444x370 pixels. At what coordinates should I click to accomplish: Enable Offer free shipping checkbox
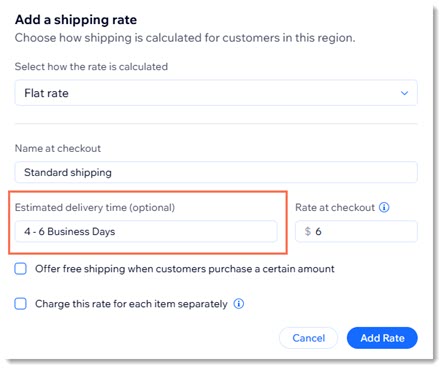point(21,269)
